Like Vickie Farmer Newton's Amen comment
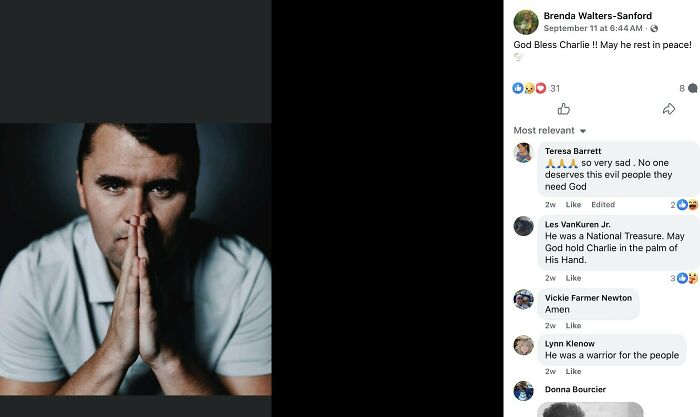700x417 pixels. pyautogui.click(x=573, y=326)
